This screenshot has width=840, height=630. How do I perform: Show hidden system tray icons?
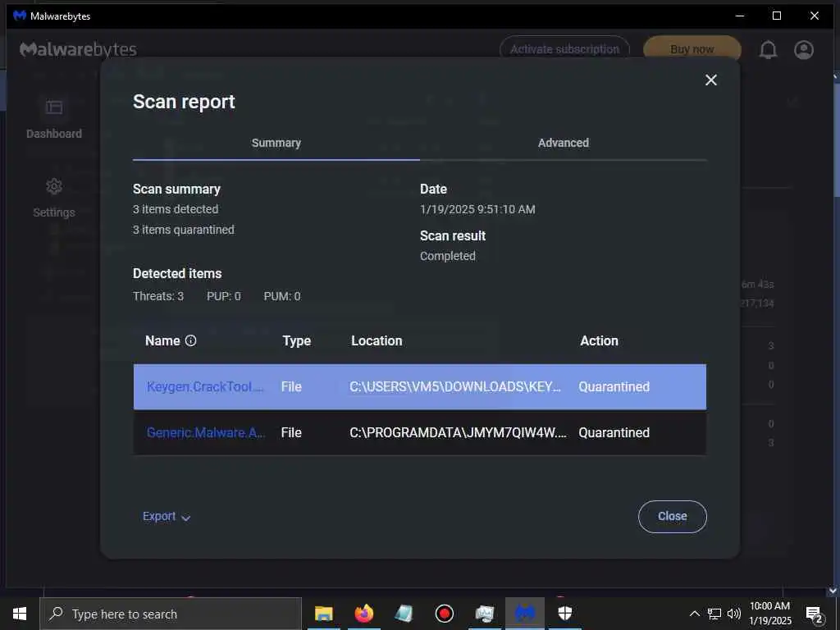694,614
